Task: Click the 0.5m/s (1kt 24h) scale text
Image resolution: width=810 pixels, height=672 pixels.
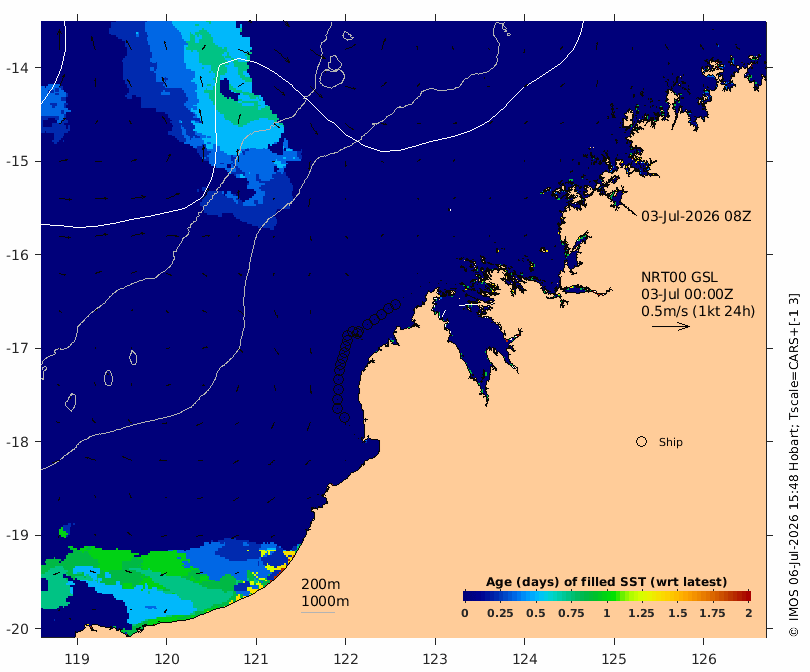Action: coord(698,311)
